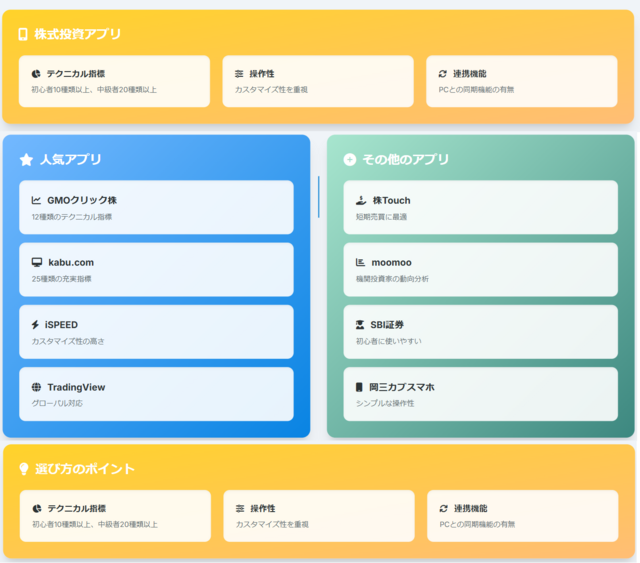Image resolution: width=640 pixels, height=563 pixels.
Task: Click bottom card text カスタマイズ性を重視
Action: [x=272, y=525]
